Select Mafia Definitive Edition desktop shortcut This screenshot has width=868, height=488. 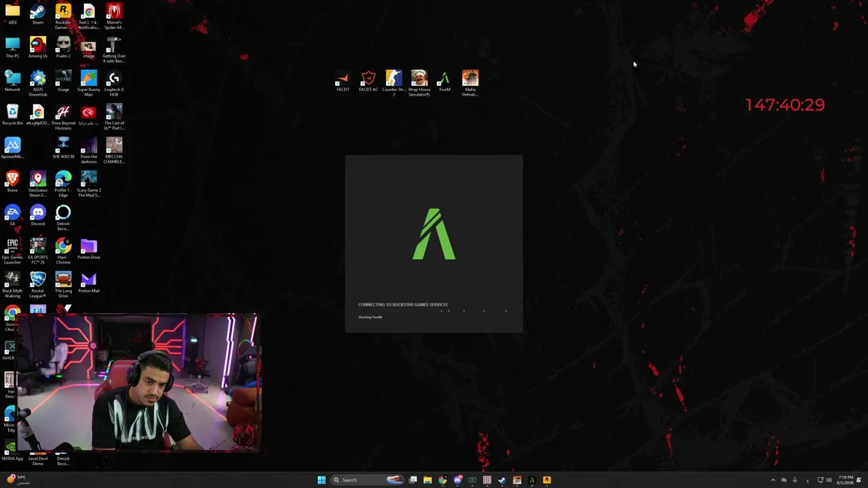470,83
